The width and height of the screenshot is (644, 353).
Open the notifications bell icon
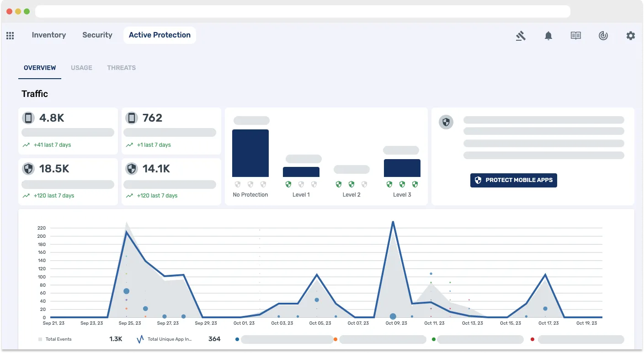[x=548, y=36]
